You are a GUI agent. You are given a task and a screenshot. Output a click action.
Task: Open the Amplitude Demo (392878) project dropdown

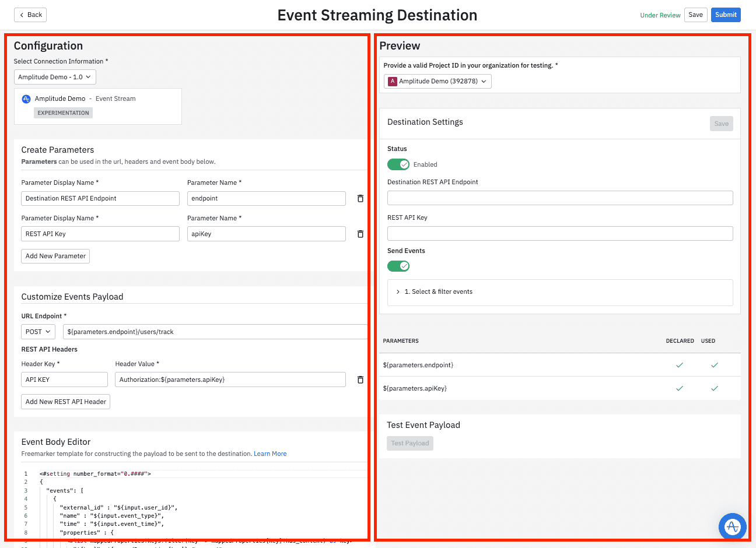click(437, 81)
